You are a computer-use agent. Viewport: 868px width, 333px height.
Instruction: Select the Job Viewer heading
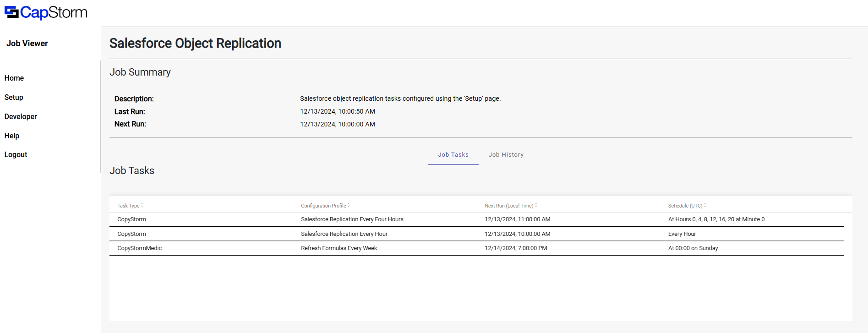(27, 44)
